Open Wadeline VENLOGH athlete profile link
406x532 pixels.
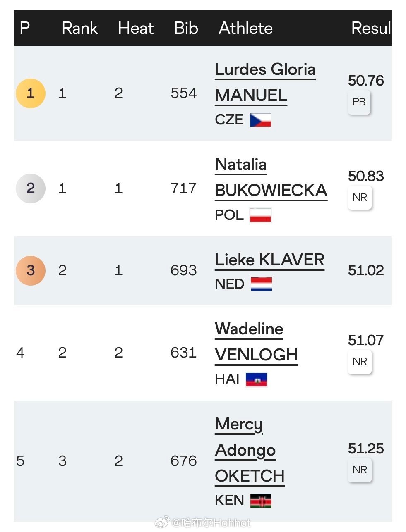[256, 342]
